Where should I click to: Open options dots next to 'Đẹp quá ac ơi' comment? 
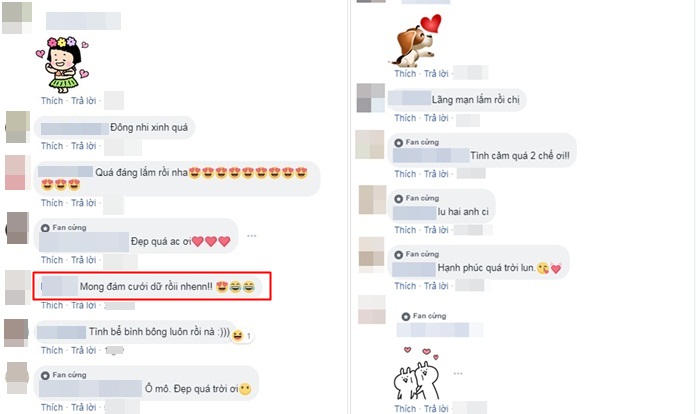click(x=252, y=236)
